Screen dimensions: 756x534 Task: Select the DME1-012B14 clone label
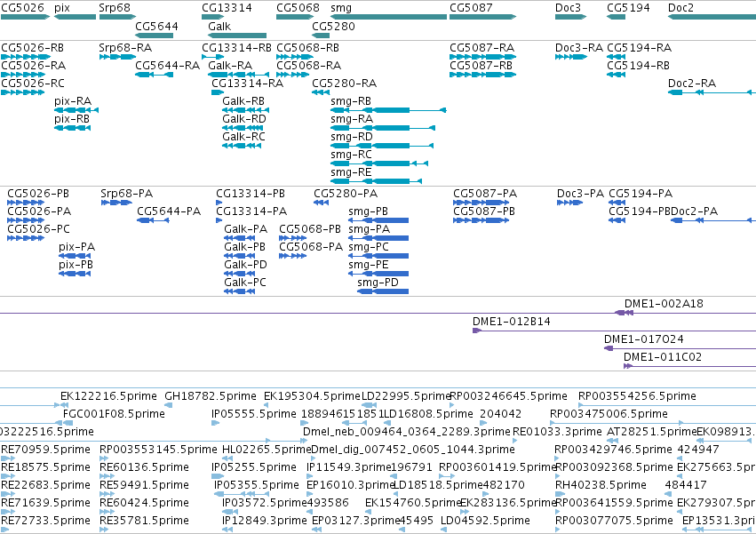512,322
